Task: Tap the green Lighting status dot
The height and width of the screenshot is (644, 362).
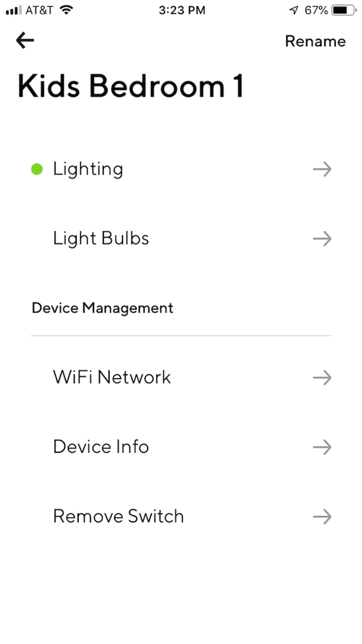Action: pyautogui.click(x=37, y=169)
